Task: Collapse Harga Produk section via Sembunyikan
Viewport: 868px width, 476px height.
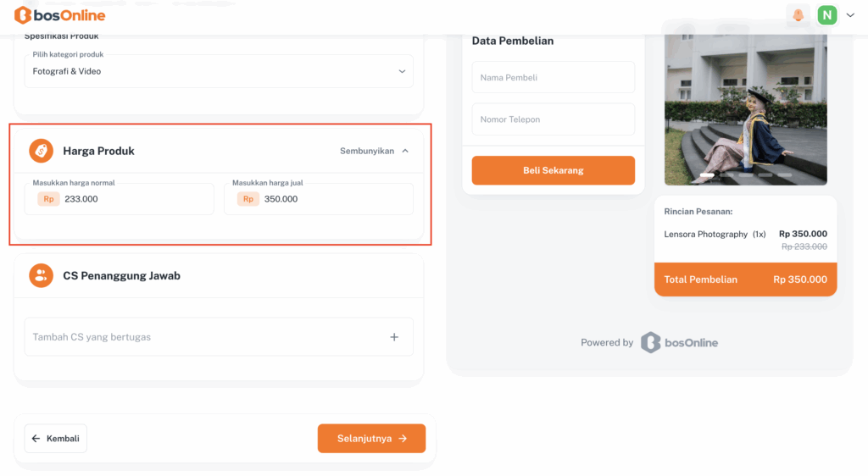Action: 374,151
